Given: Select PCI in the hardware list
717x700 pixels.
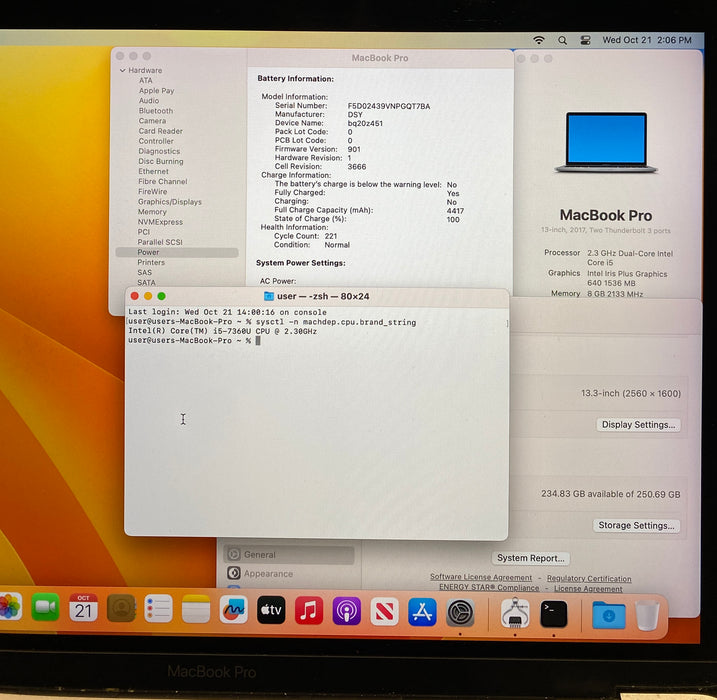Looking at the screenshot, I should (144, 232).
